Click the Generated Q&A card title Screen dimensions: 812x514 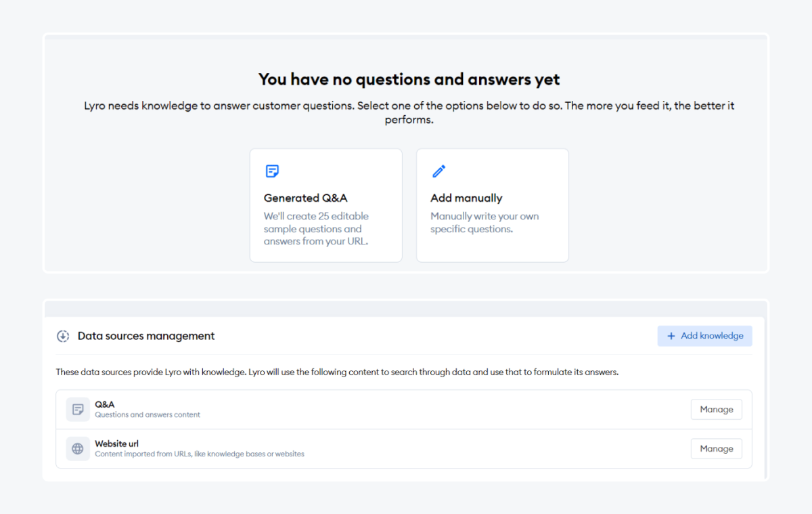[305, 198]
